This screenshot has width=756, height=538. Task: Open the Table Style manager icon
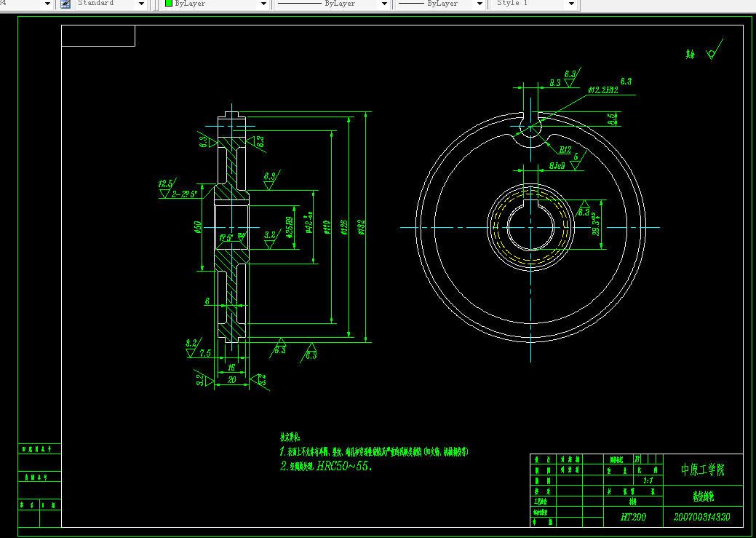(65, 4)
